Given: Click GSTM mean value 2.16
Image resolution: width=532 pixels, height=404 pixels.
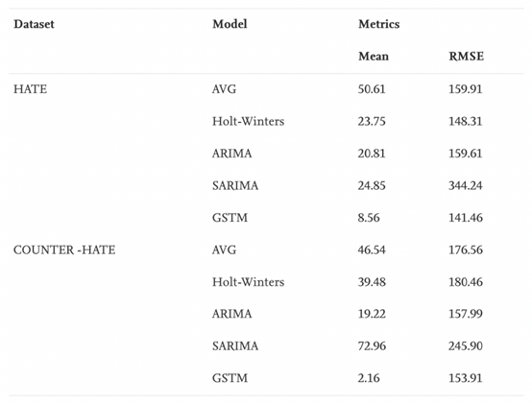Looking at the screenshot, I should click(369, 378).
